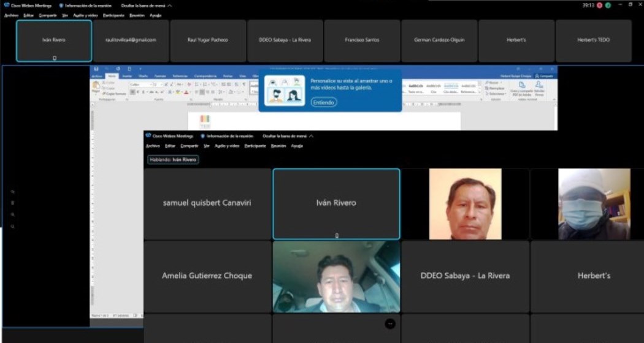The width and height of the screenshot is (644, 343).
Task: Collapse menu bar via Ocultar la barra chevron
Action: pos(170,5)
